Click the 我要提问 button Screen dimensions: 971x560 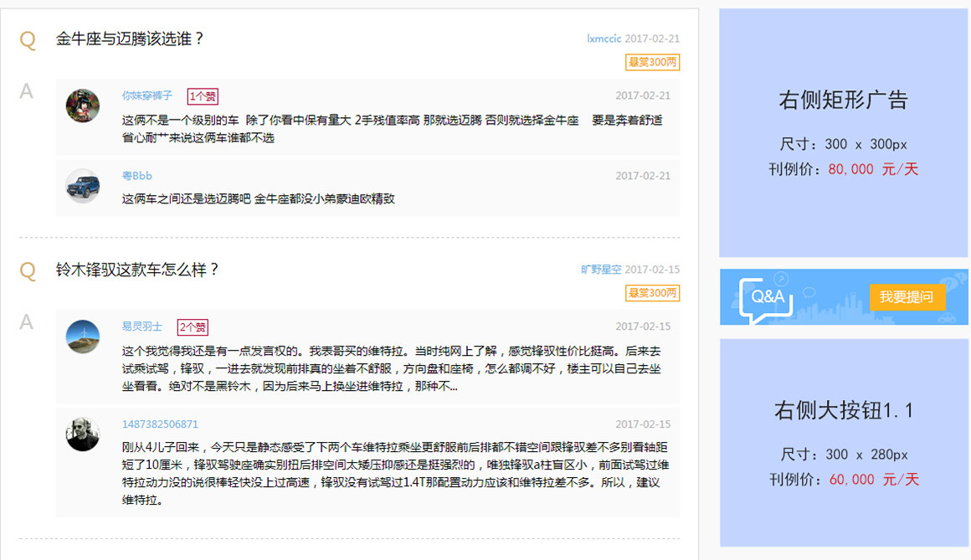[907, 296]
